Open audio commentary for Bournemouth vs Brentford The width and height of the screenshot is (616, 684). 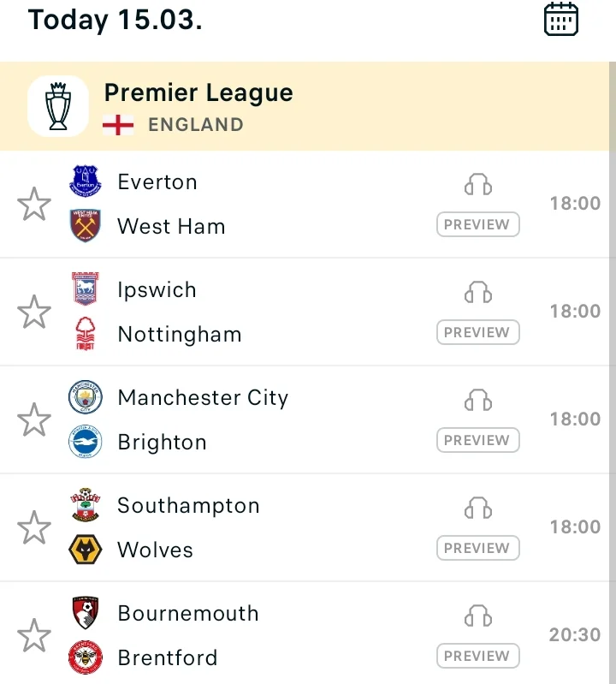click(478, 616)
